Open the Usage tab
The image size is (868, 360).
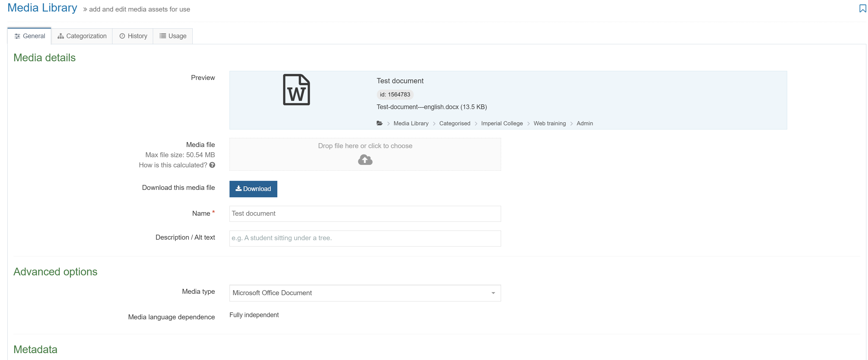[173, 36]
